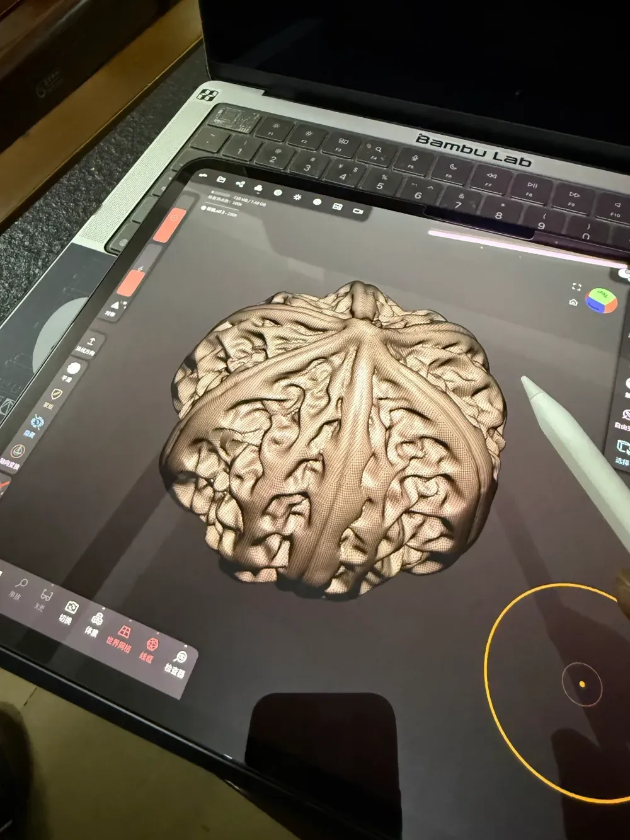
Task: Select the 平滑 smooth brush
Action: click(x=71, y=372)
